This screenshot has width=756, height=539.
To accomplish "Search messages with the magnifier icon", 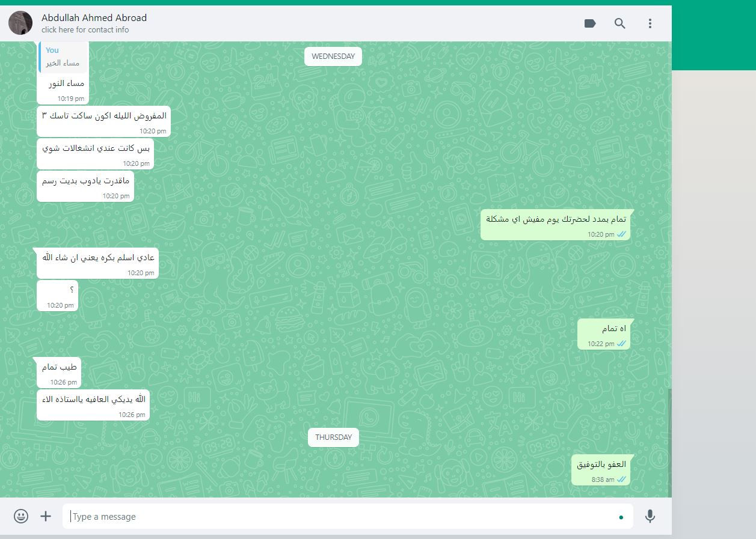I will coord(620,23).
